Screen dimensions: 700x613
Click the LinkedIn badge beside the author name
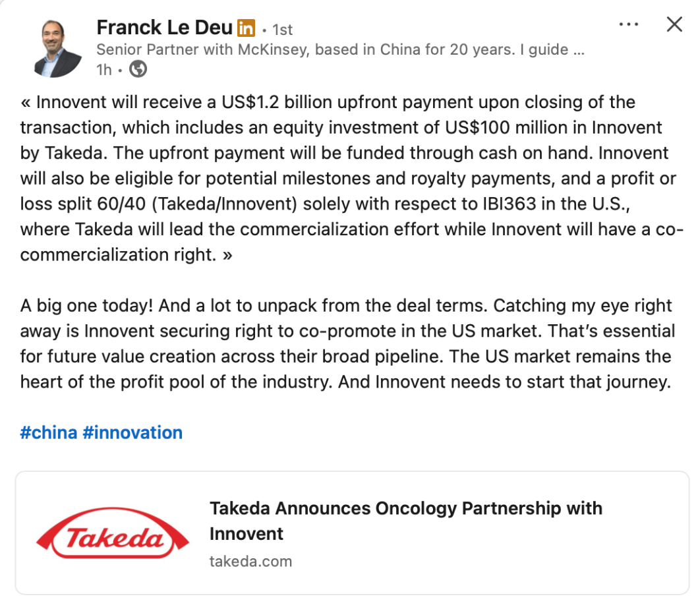(x=246, y=28)
